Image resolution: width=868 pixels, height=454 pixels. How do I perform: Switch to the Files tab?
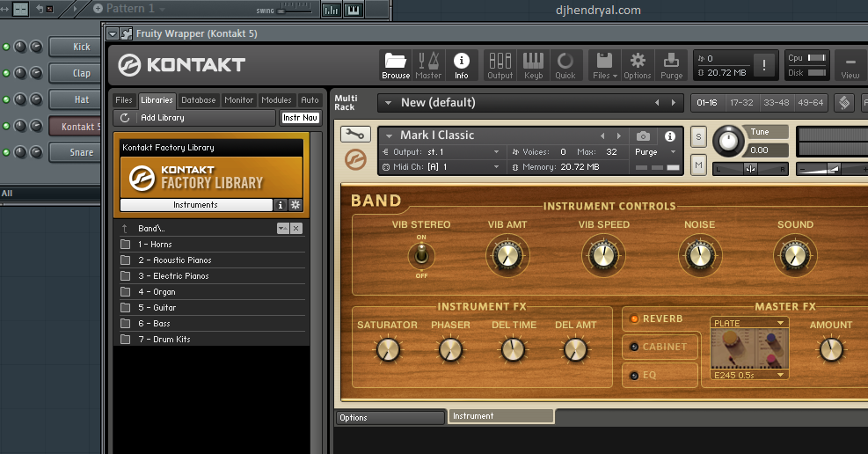point(123,100)
